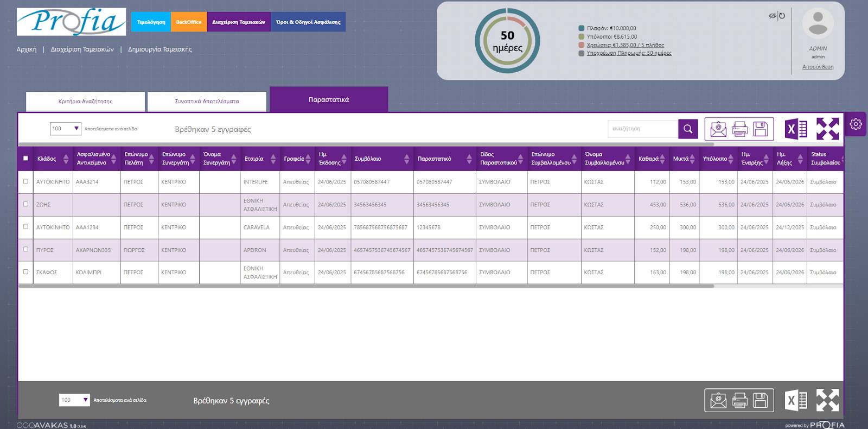Check the select-all checkbox in table header

click(x=25, y=159)
